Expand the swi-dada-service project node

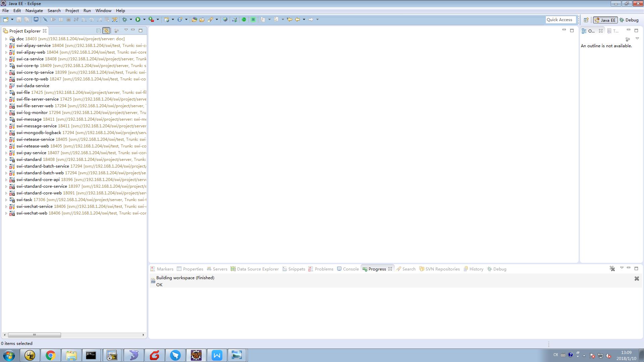point(6,86)
